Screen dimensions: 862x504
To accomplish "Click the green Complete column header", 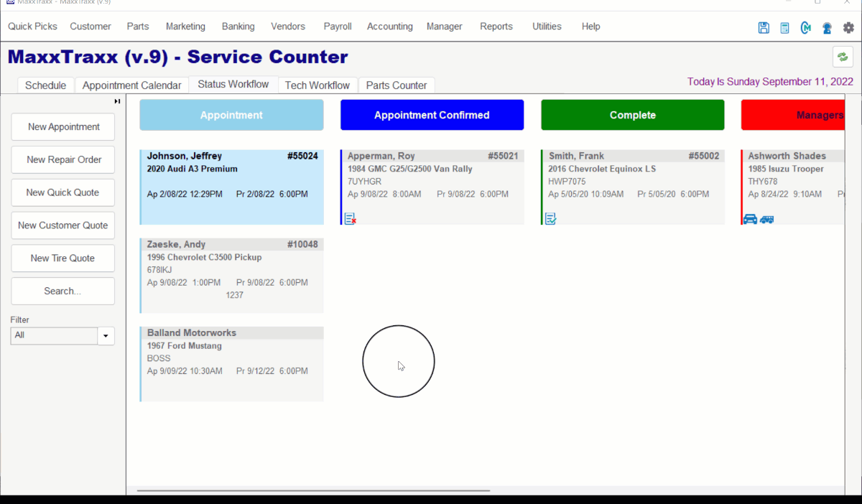I will (632, 115).
